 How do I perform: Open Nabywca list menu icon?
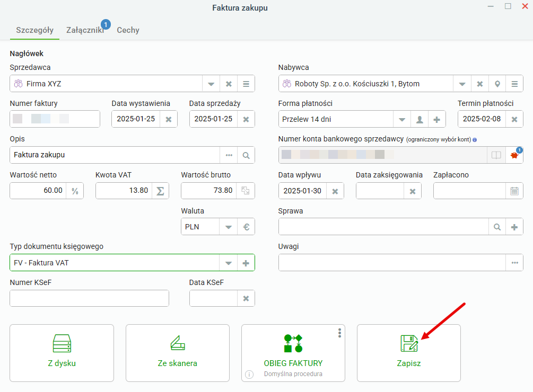[514, 84]
